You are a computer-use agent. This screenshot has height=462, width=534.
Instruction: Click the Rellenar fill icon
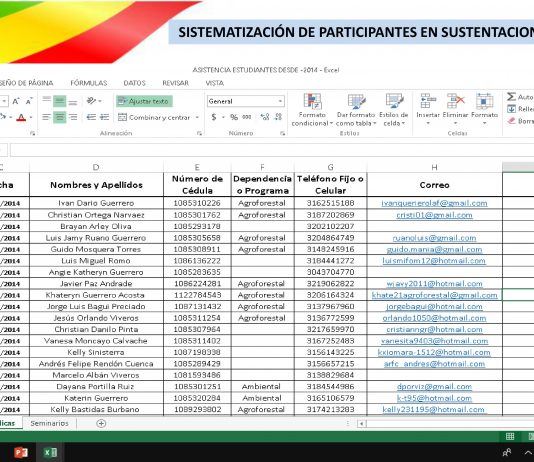511,109
